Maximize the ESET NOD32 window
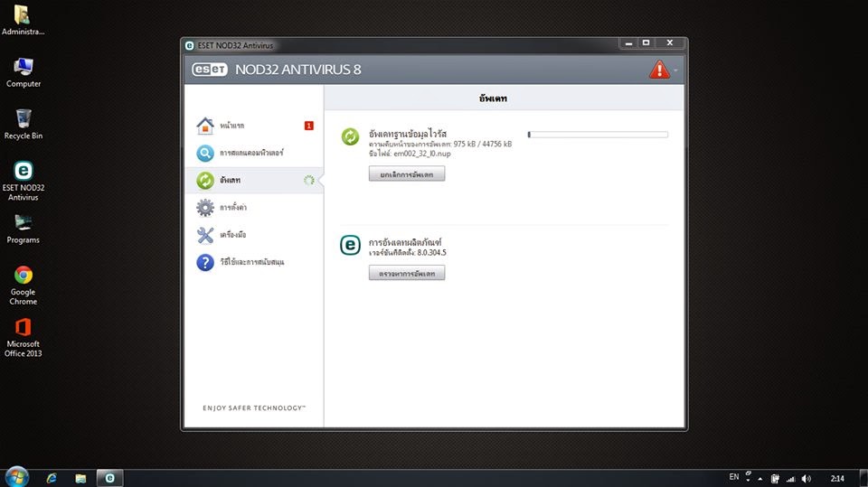This screenshot has height=487, width=868. click(646, 43)
